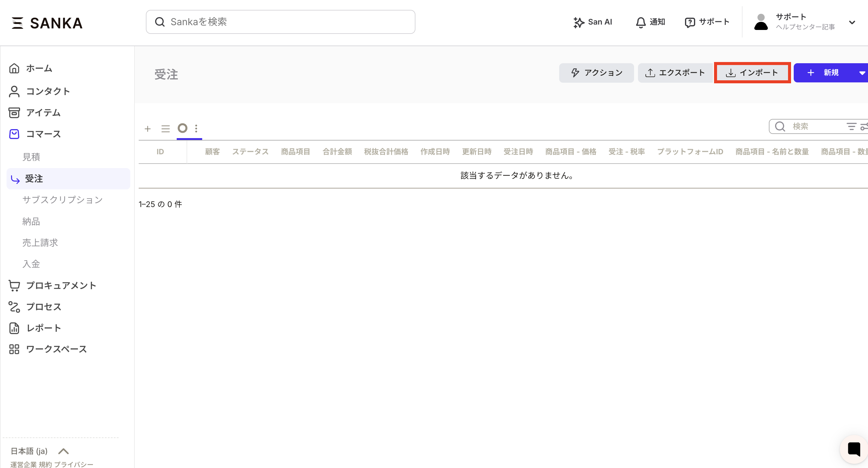Open サブスクリプション in sidebar

[62, 200]
